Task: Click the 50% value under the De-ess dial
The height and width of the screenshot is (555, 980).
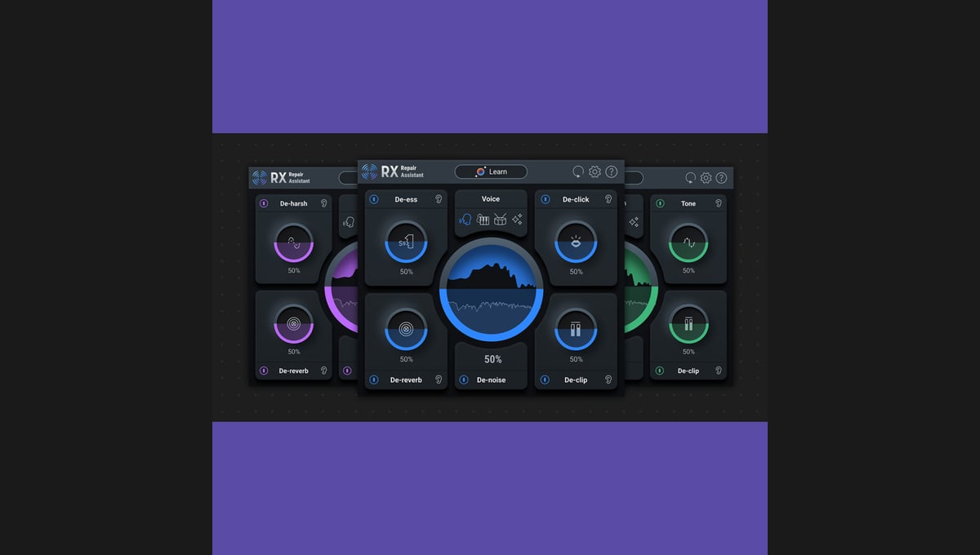Action: [x=406, y=272]
